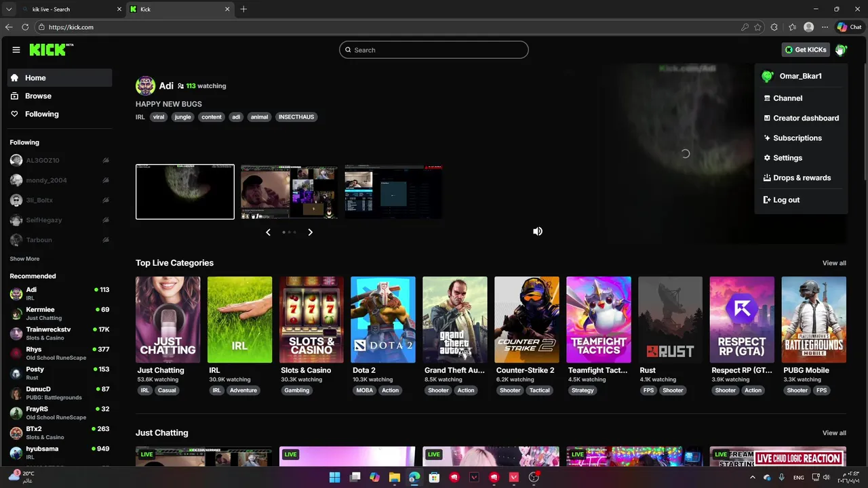Open IRL category card
The image size is (868, 488).
point(239,320)
